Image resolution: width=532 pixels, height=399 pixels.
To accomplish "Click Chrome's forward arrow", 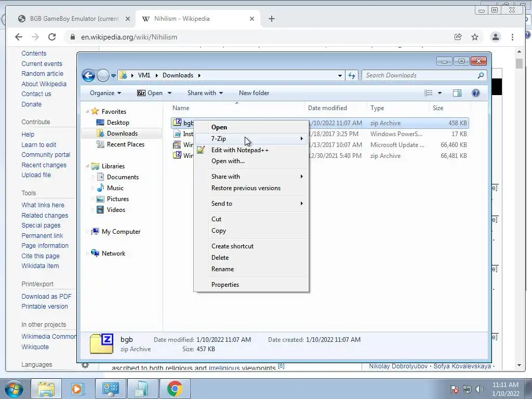I will [35, 37].
